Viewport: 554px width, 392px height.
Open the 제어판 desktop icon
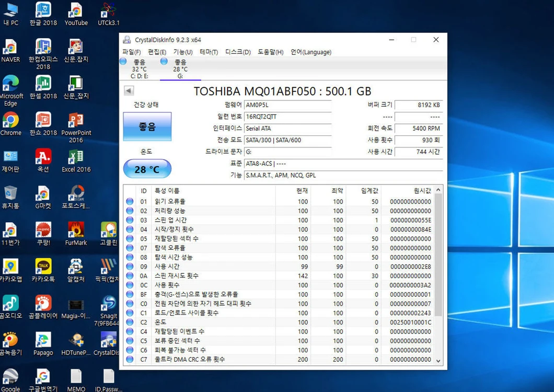[10, 161]
